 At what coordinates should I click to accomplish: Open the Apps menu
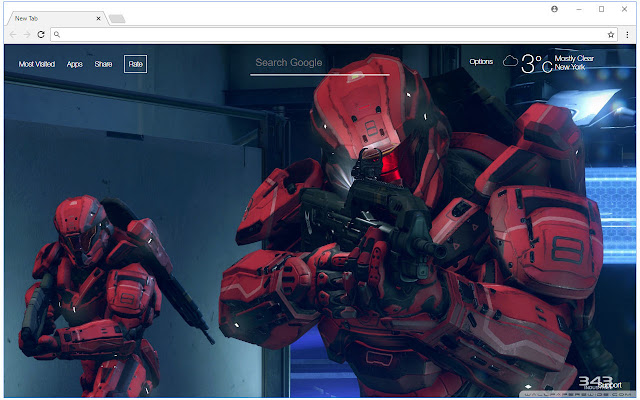pyautogui.click(x=75, y=64)
